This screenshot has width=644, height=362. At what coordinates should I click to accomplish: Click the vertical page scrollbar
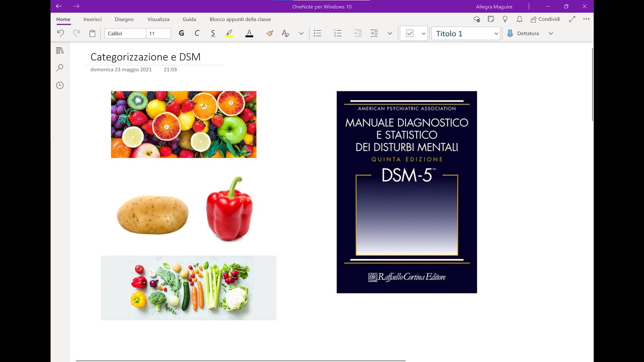tap(592, 84)
